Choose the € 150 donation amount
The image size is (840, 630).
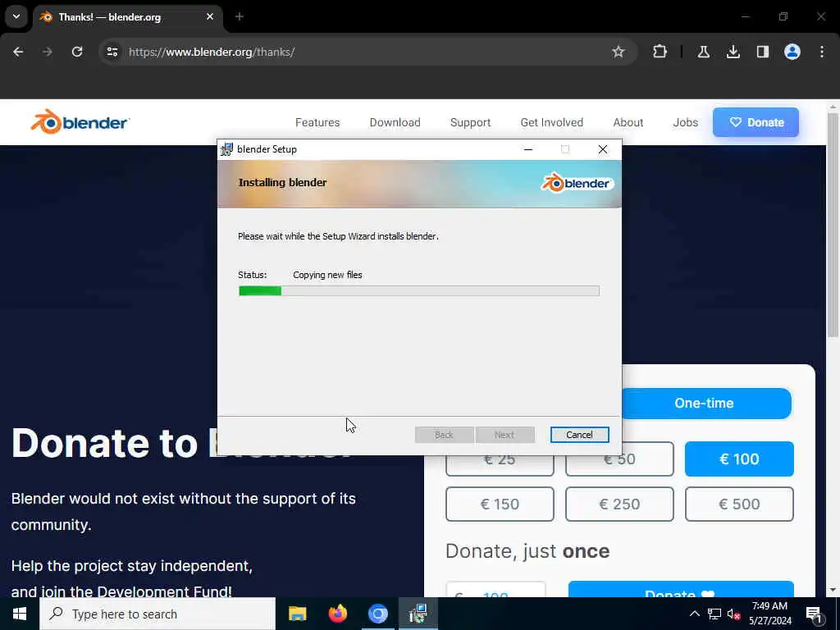pyautogui.click(x=500, y=504)
